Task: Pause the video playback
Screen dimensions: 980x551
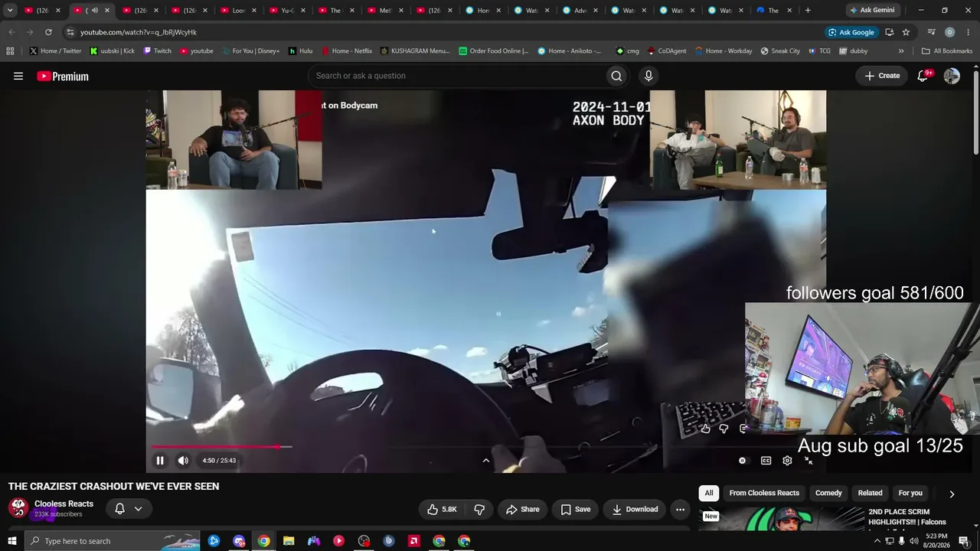Action: (x=160, y=461)
